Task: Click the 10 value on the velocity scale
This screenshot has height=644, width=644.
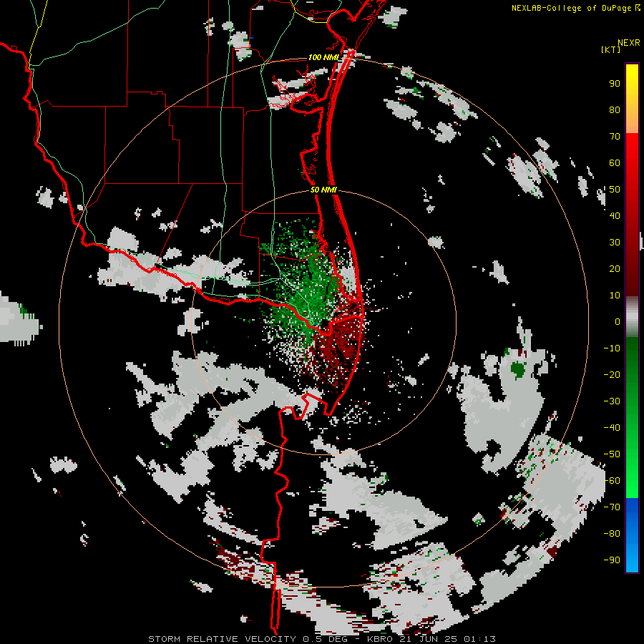Action: 615,296
